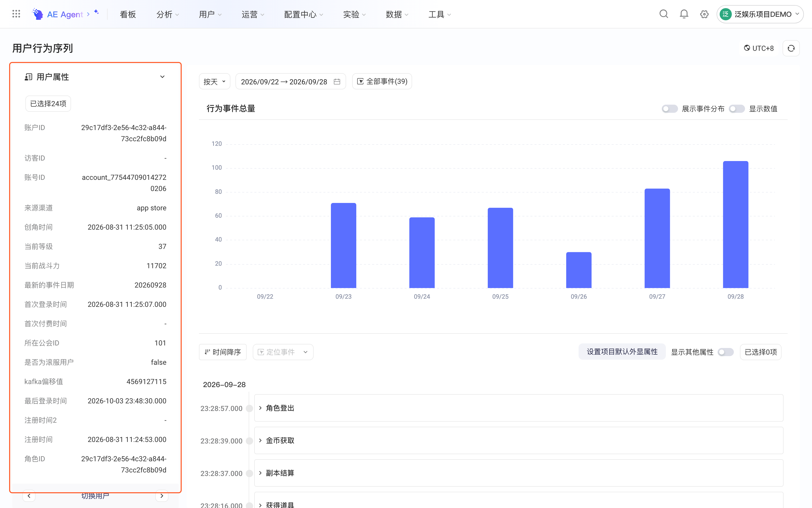Click 设置项目默认外显属性 button
The image size is (812, 508).
click(x=622, y=352)
